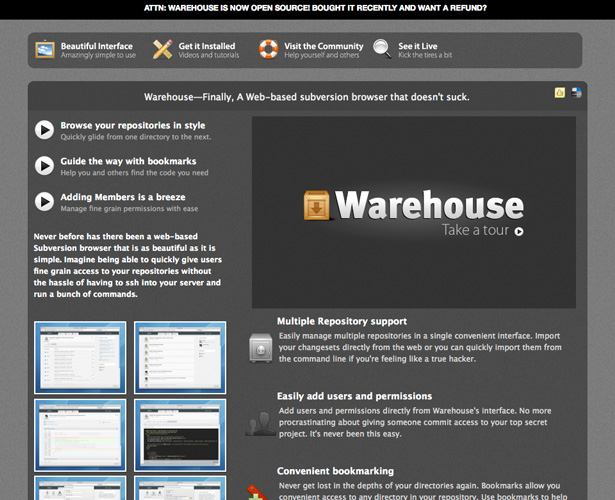
Task: Click 'Quickly glide from one directory' subtitle
Action: click(136, 137)
